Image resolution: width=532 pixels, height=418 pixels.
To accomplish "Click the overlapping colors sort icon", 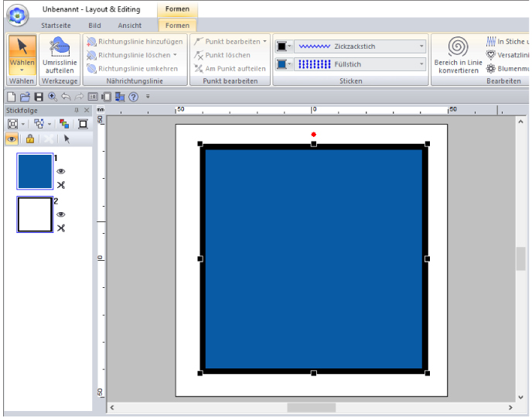I will (x=64, y=124).
